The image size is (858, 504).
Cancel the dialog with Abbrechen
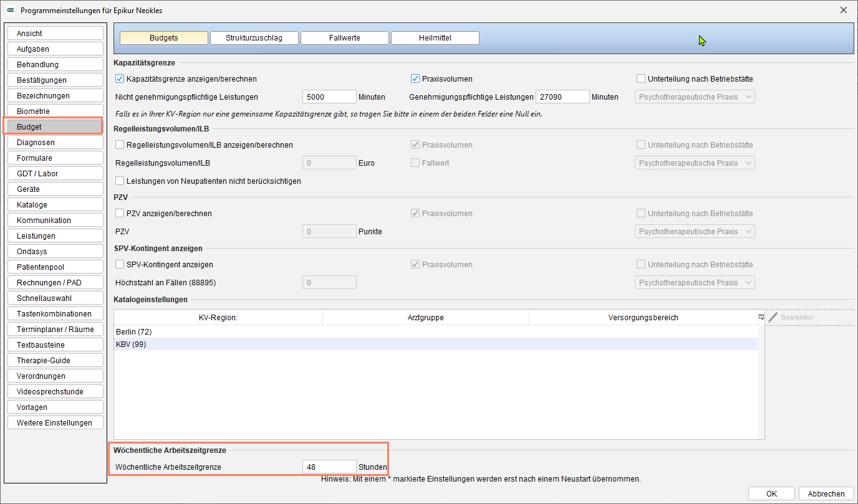coord(826,493)
